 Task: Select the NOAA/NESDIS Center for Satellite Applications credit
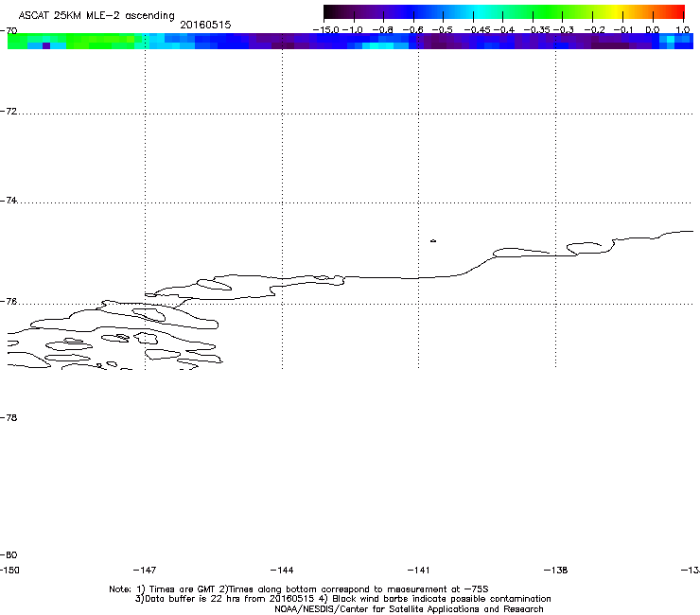tap(409, 609)
